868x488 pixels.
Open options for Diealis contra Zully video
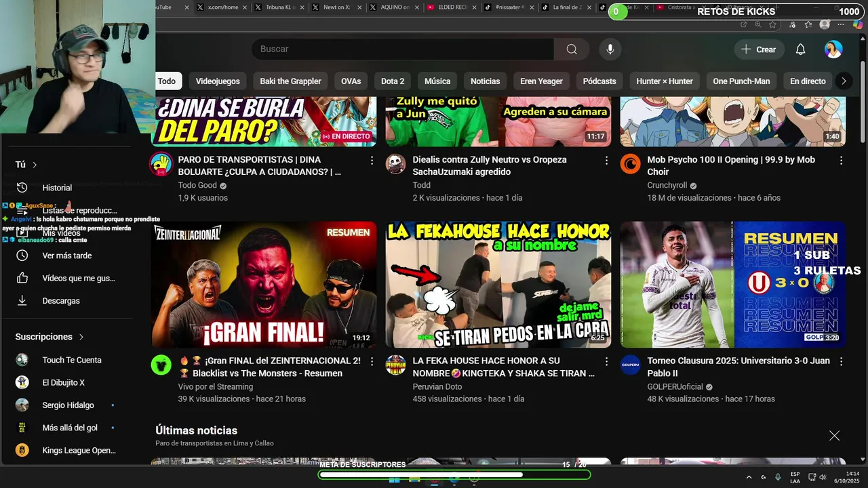point(606,161)
